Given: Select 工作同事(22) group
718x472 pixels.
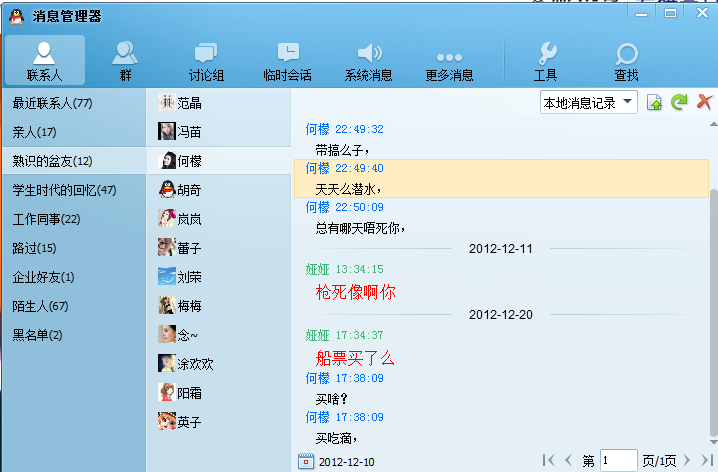Looking at the screenshot, I should [74, 219].
